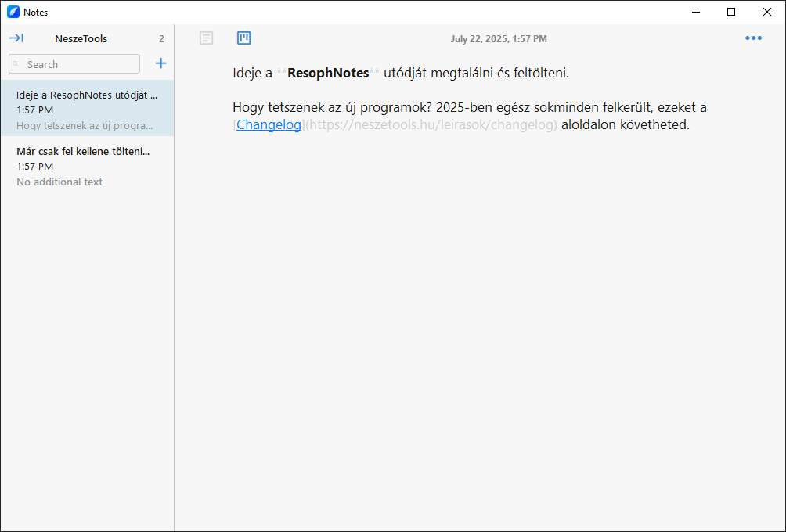Click 'aloldalon követheted.' in the note
Image resolution: width=786 pixels, height=532 pixels.
click(625, 124)
